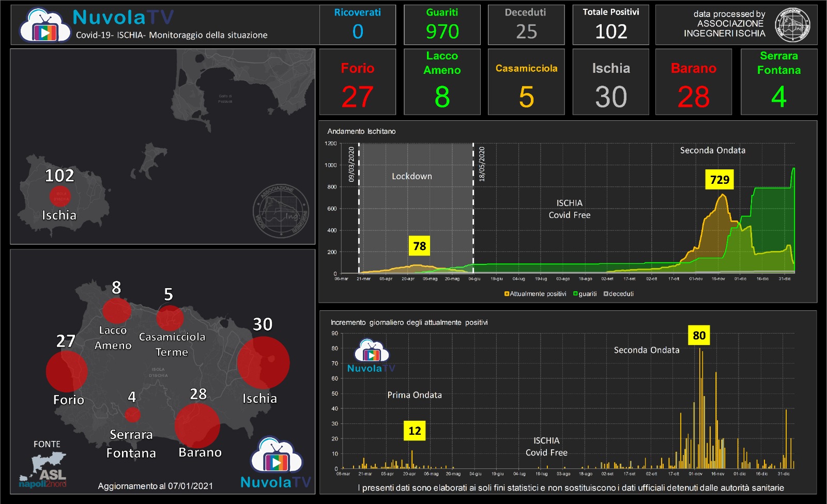Toggle the Attualmente positivi legend entry

pos(535,294)
